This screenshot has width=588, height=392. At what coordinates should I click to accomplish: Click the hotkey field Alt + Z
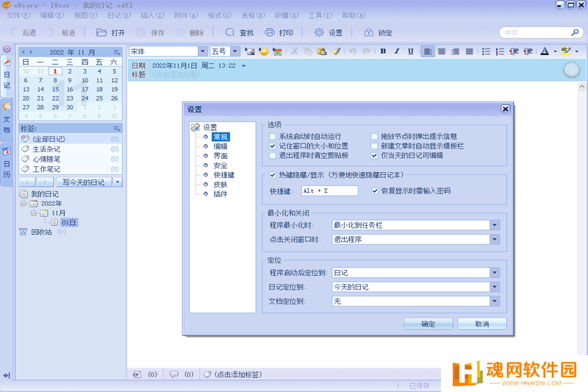pos(330,191)
